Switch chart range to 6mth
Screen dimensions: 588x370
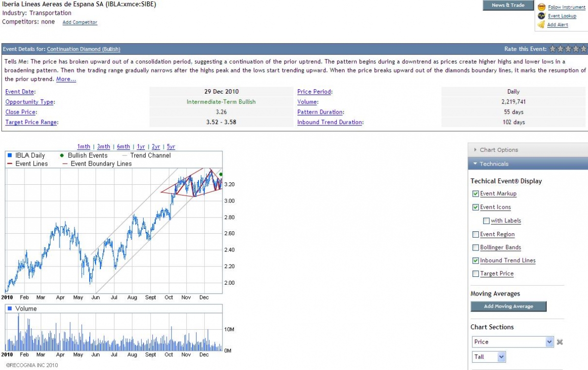tap(123, 147)
